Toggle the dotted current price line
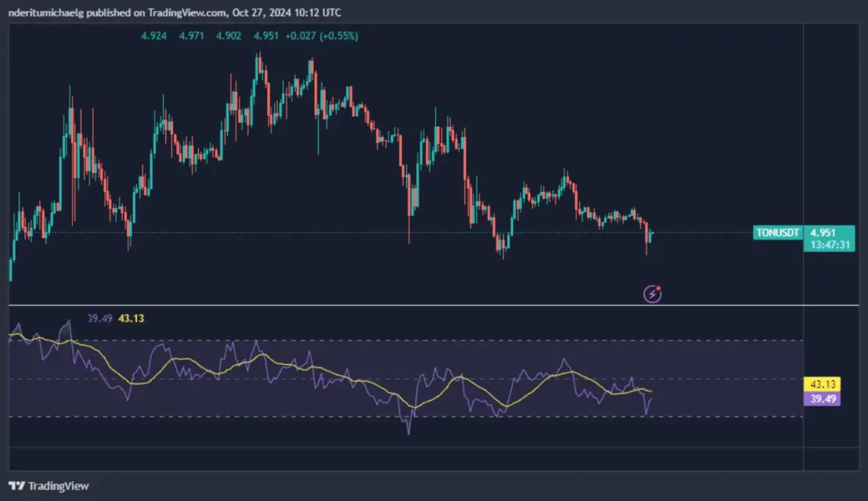 [313, 232]
